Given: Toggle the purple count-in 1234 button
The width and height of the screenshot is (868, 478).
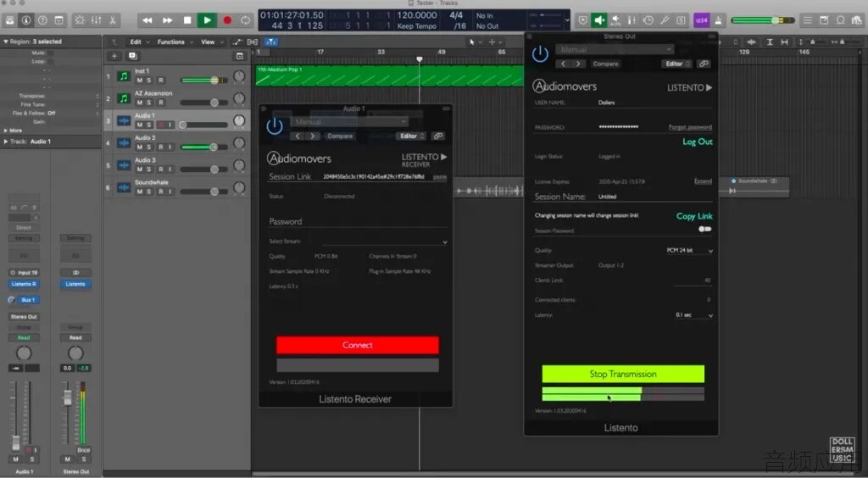Looking at the screenshot, I should pyautogui.click(x=701, y=20).
